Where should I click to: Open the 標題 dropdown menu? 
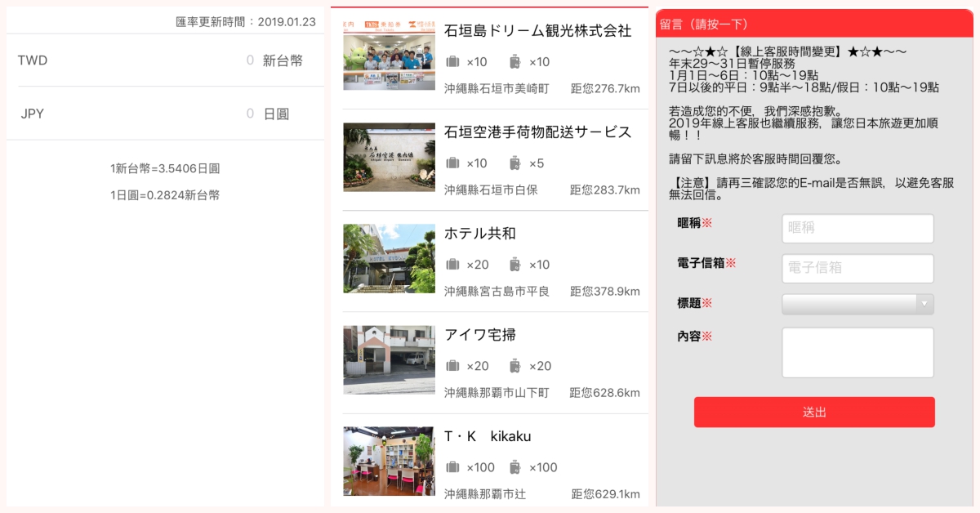pyautogui.click(x=857, y=304)
